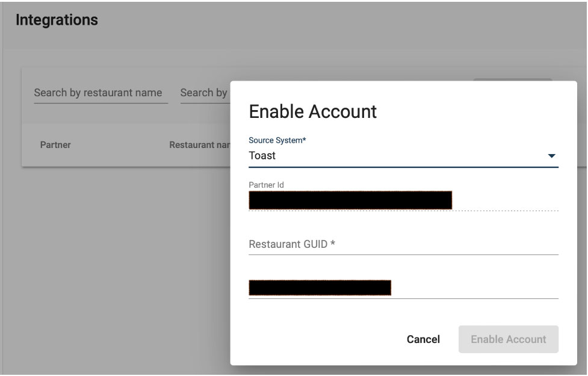588x376 pixels.
Task: Click the Partner column header
Action: [55, 145]
